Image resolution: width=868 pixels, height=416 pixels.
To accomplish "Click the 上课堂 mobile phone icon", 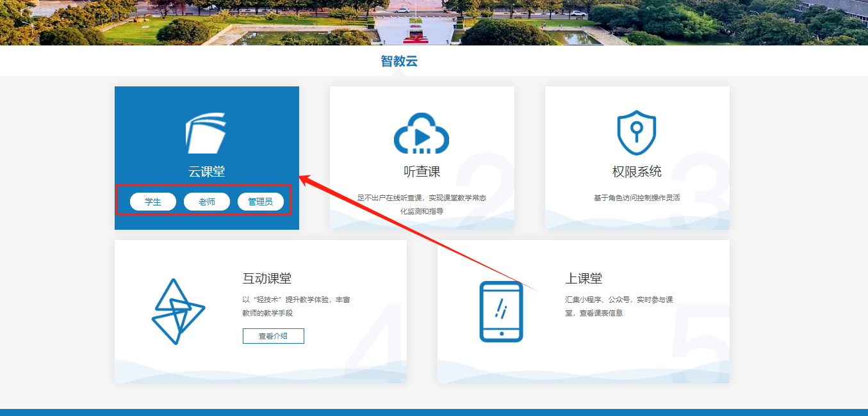I will point(501,312).
